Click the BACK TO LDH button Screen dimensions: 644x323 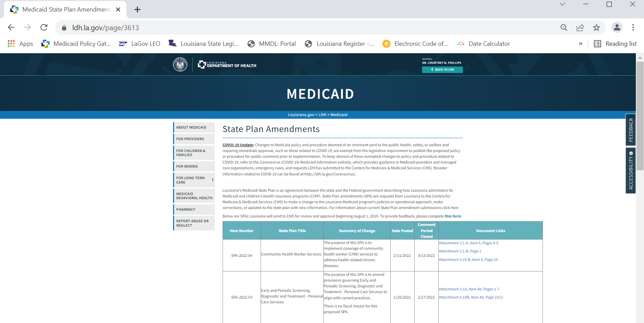click(442, 70)
